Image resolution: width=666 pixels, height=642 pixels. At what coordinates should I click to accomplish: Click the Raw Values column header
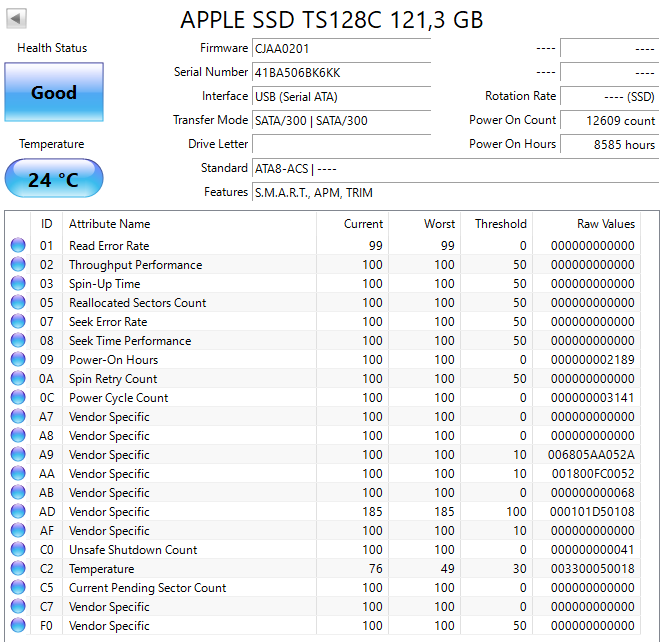coord(605,224)
